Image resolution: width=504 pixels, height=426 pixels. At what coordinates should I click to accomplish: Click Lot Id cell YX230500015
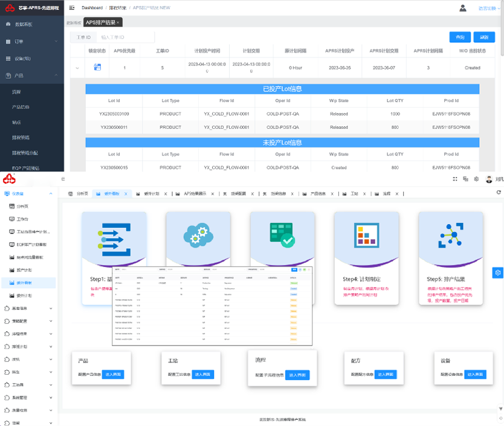point(114,167)
